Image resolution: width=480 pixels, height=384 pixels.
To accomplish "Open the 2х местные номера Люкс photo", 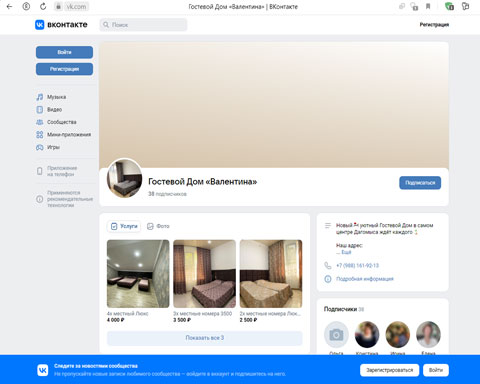I will coord(271,274).
